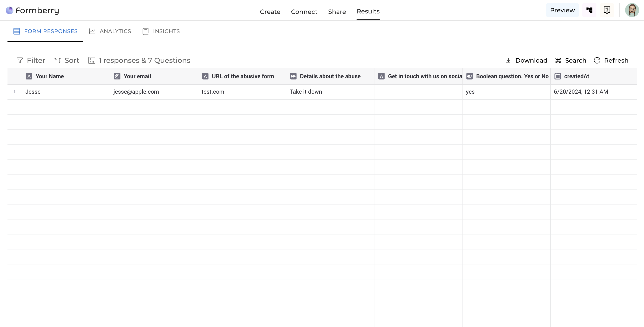This screenshot has width=644, height=327.
Task: Click row number 1 in the table
Action: [15, 92]
